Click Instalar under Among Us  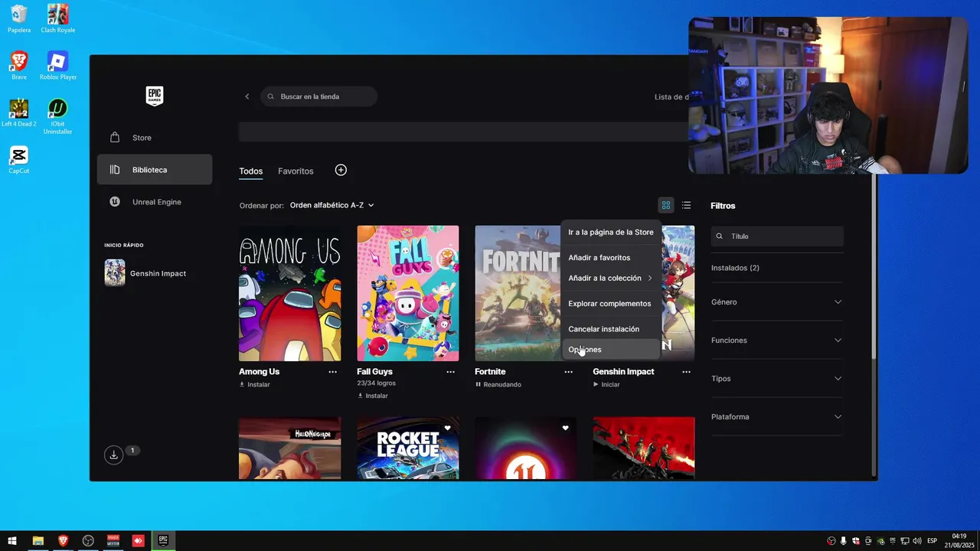pos(255,384)
